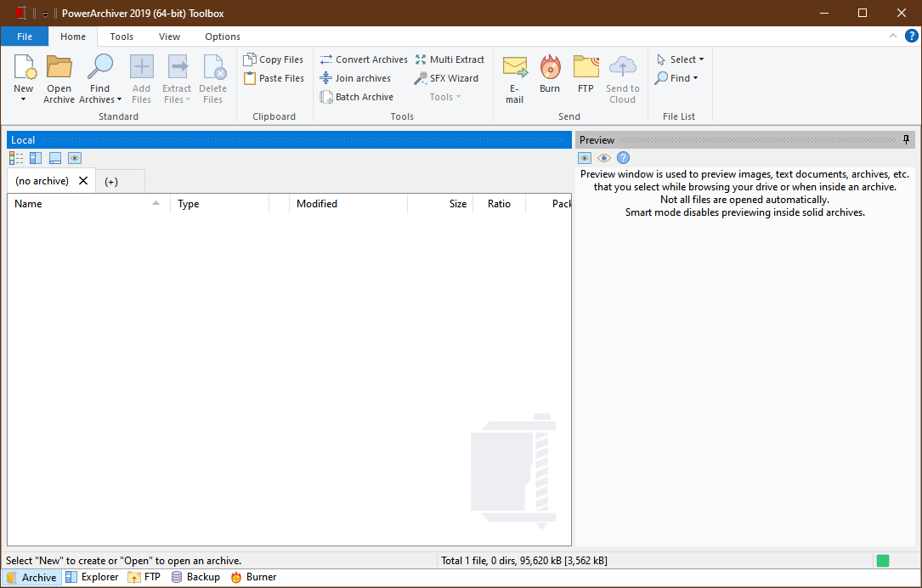Click the Open Archive folder icon
922x588 pixels.
59,67
